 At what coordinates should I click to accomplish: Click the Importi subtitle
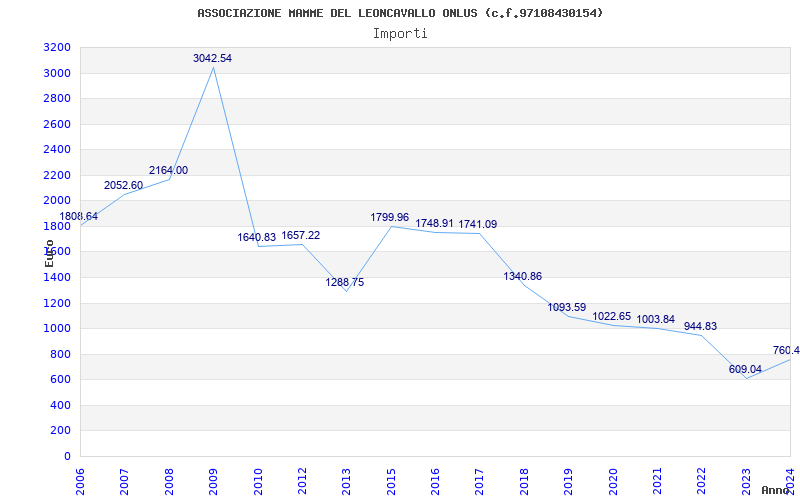tap(400, 34)
